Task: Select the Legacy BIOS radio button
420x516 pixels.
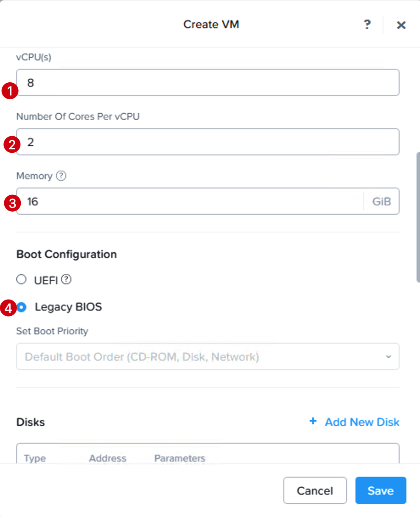Action: click(22, 307)
